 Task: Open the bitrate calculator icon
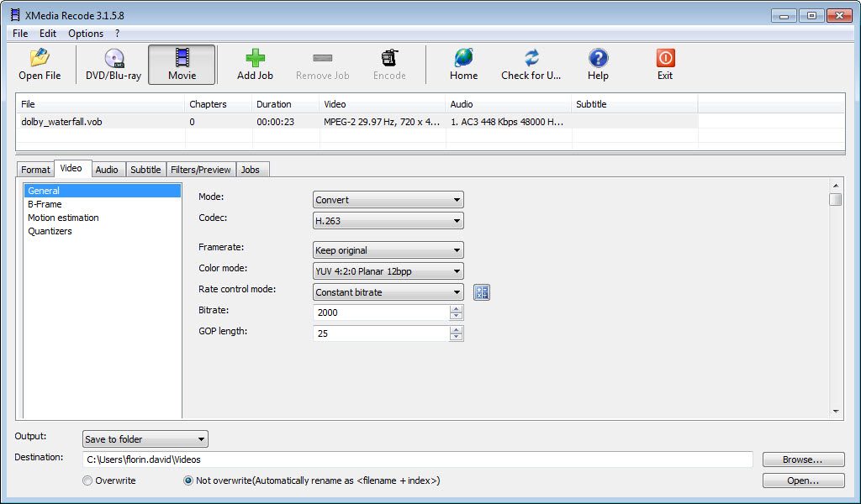coord(482,292)
